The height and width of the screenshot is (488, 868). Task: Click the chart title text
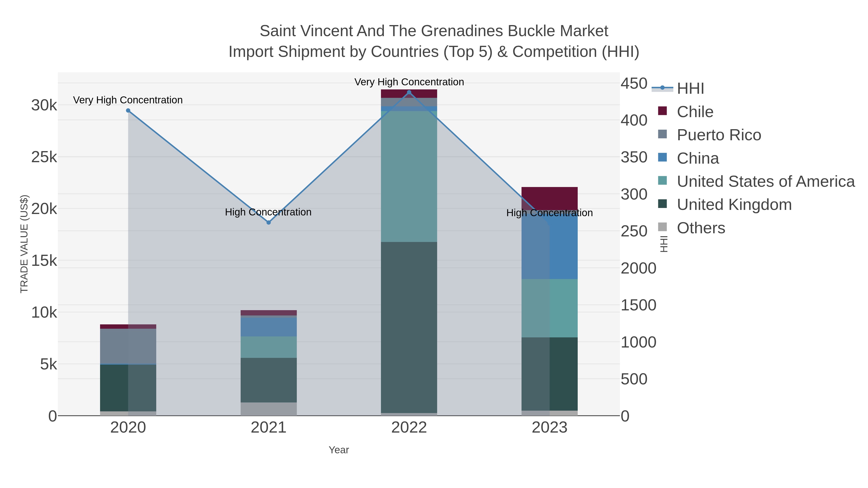coord(434,41)
